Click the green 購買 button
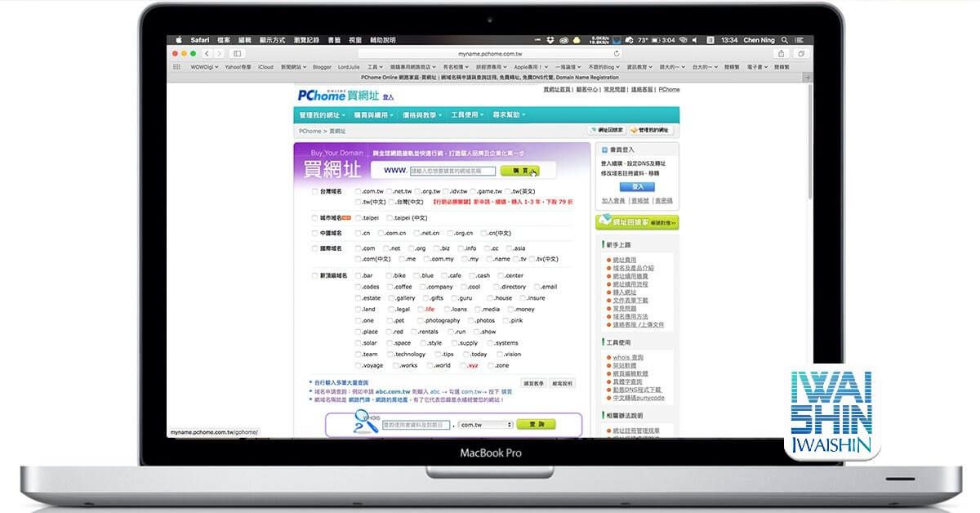Image resolution: width=980 pixels, height=513 pixels. (521, 171)
